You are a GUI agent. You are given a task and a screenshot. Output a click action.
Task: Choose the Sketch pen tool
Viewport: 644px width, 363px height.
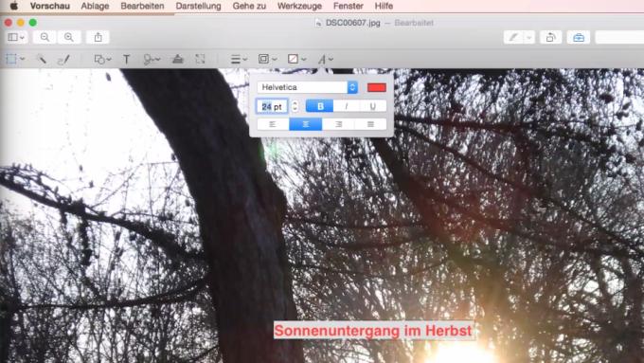63,59
